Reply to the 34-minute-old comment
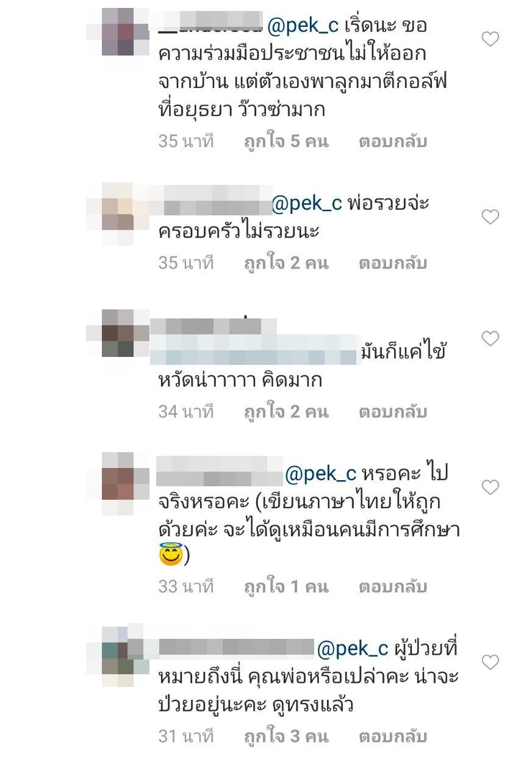532x781 pixels. point(392,412)
